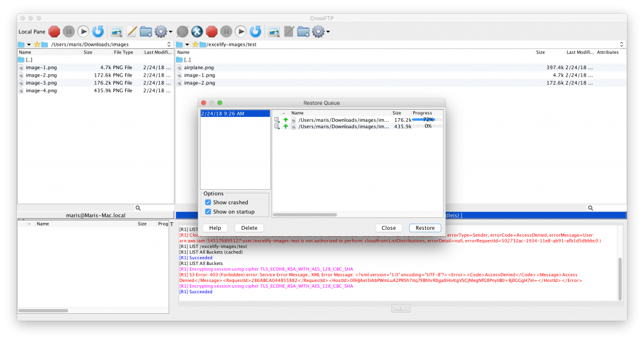The height and width of the screenshot is (341, 644).
Task: Click the Help button in the dialog
Action: tap(214, 228)
